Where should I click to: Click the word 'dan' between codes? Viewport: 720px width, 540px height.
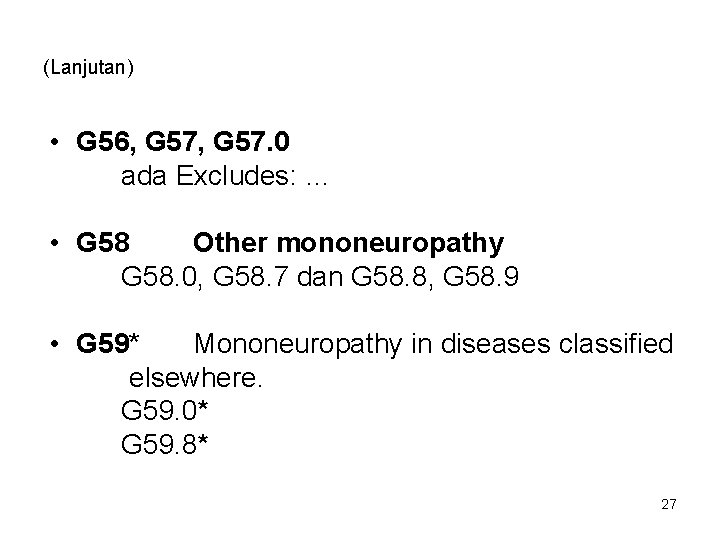coord(320,277)
